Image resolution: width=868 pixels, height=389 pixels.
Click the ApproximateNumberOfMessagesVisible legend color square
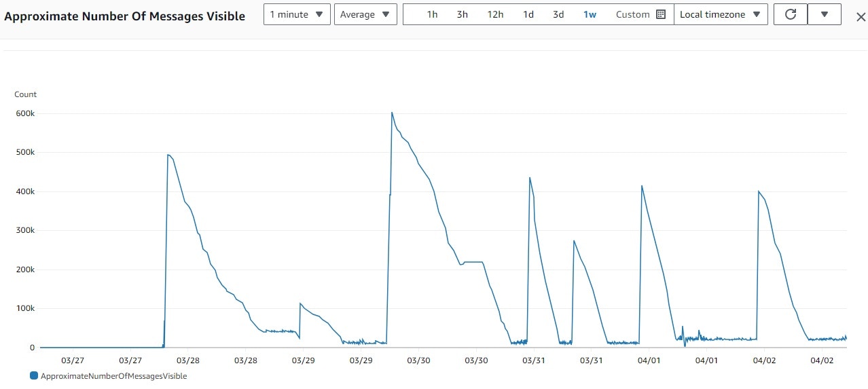click(x=34, y=375)
